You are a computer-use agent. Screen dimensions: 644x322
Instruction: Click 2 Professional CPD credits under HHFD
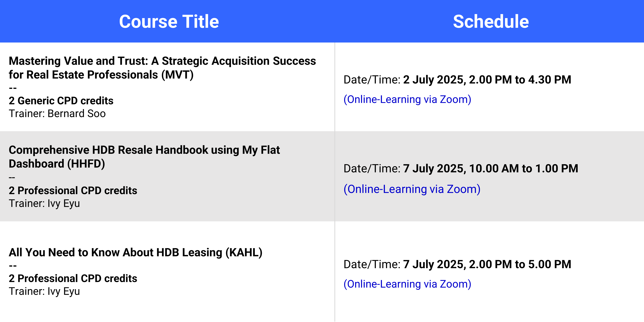(73, 191)
